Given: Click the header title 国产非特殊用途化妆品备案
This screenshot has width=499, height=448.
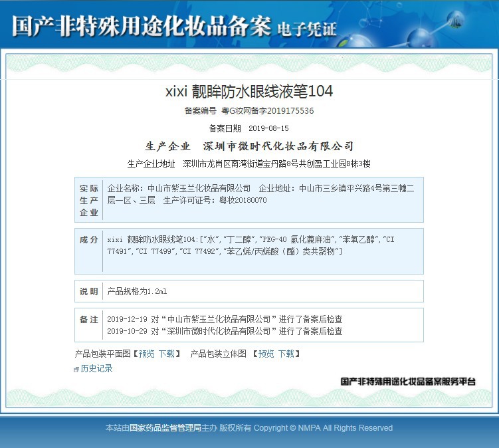Looking at the screenshot, I should (x=142, y=26).
